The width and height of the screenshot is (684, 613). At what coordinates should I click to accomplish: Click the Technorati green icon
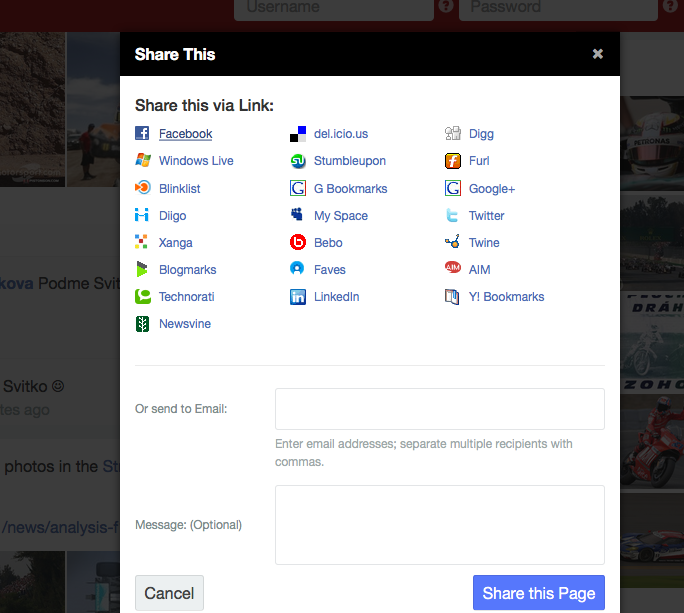point(143,296)
